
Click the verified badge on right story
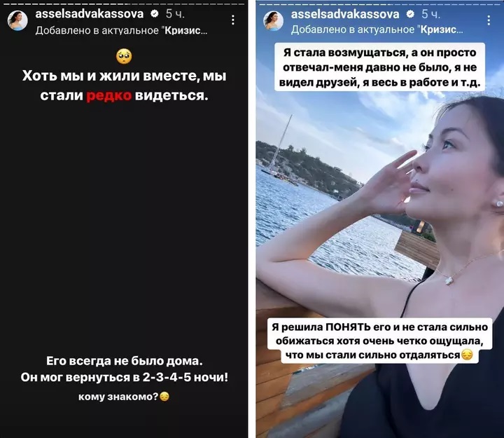pos(410,14)
